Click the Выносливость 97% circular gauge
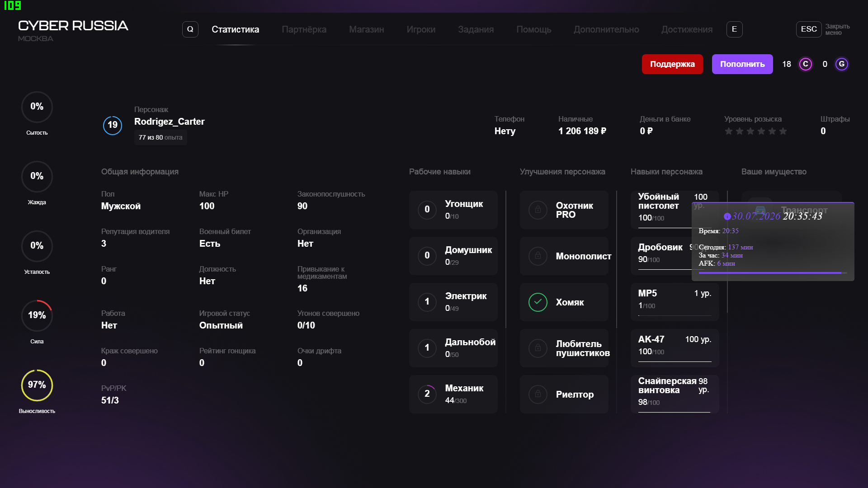The height and width of the screenshot is (488, 868). (37, 385)
